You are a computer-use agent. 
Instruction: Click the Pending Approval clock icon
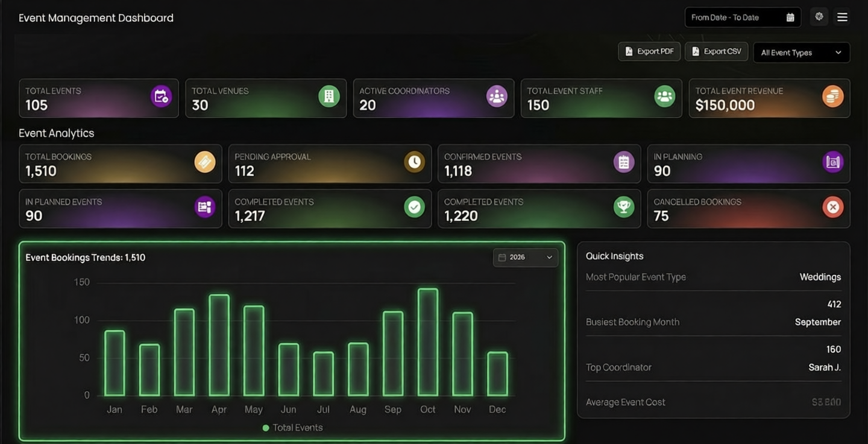[414, 162]
